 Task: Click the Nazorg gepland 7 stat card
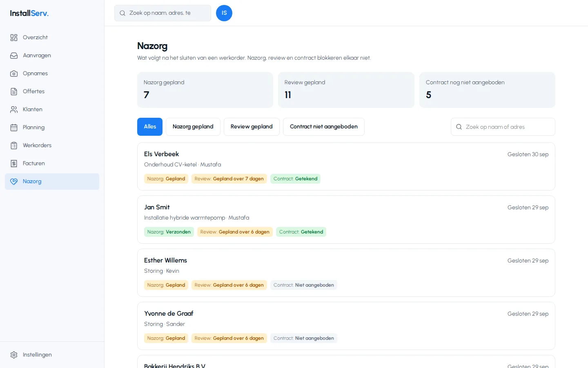pyautogui.click(x=205, y=90)
